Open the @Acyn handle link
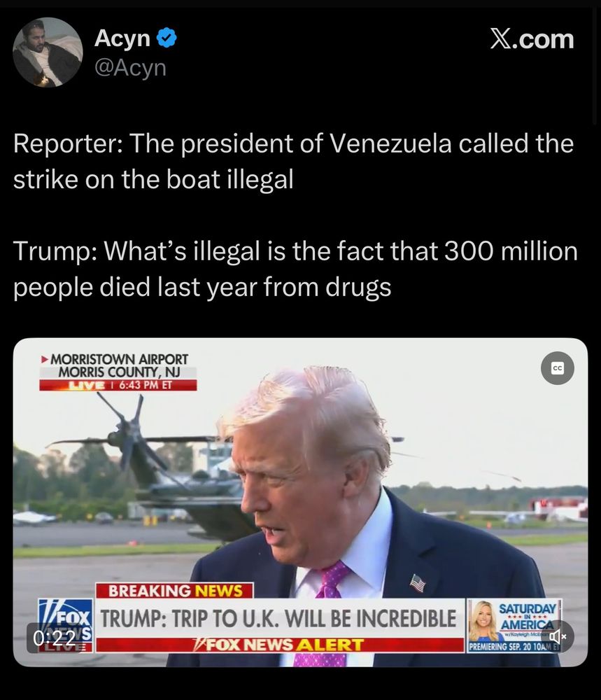This screenshot has width=601, height=700. (130, 68)
